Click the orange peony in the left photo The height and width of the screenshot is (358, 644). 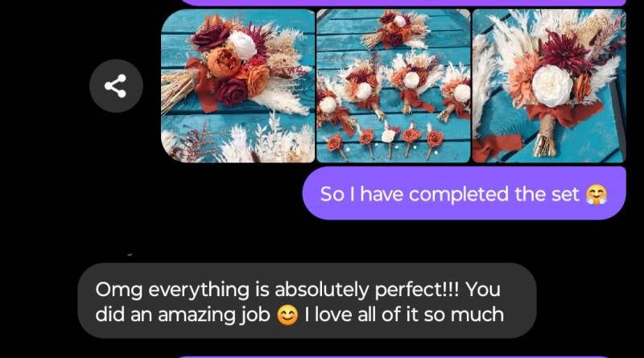(x=224, y=63)
